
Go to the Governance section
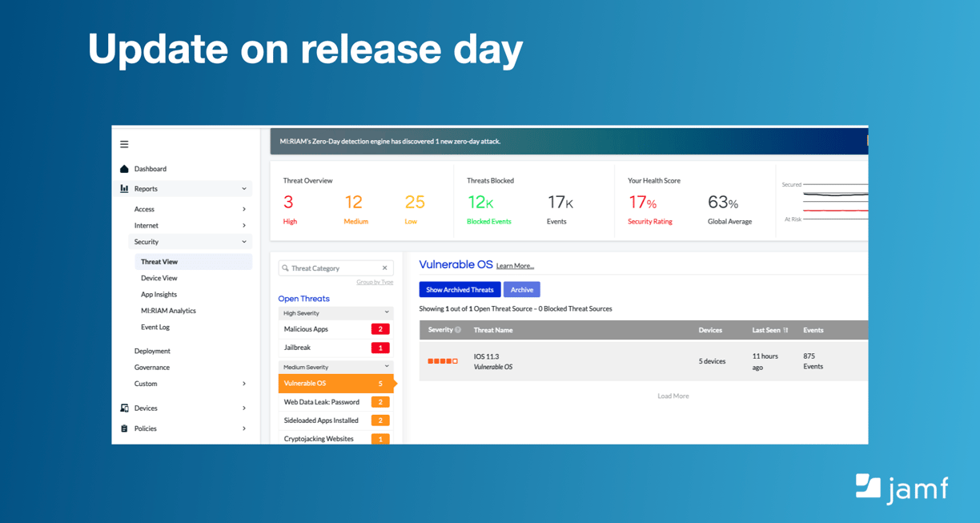(152, 368)
